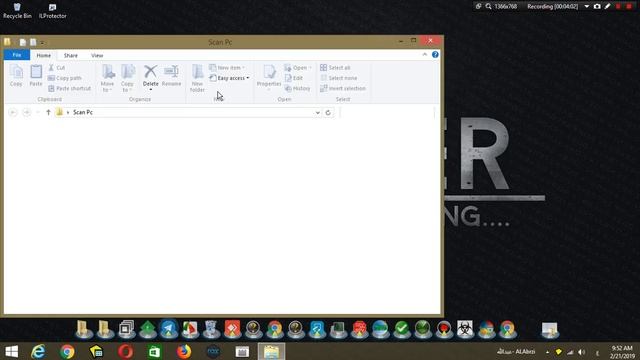Screen dimensions: 640x360
Task: Open the File tab
Action: point(17,55)
